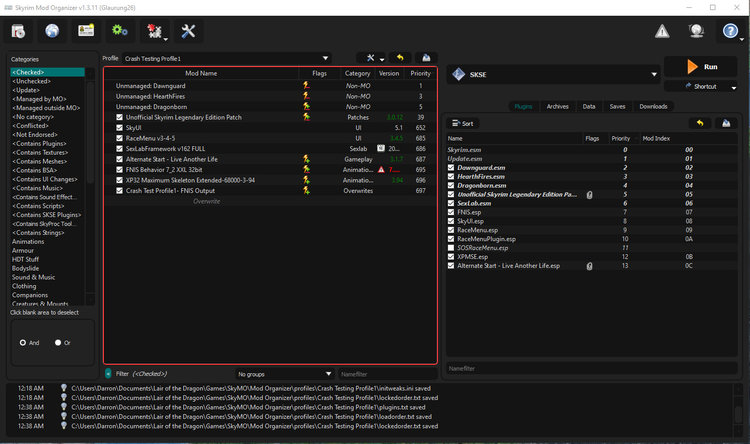Enable the SOSRaceMenu.esp plugin checkbox
This screenshot has height=444, width=750.
[x=451, y=248]
